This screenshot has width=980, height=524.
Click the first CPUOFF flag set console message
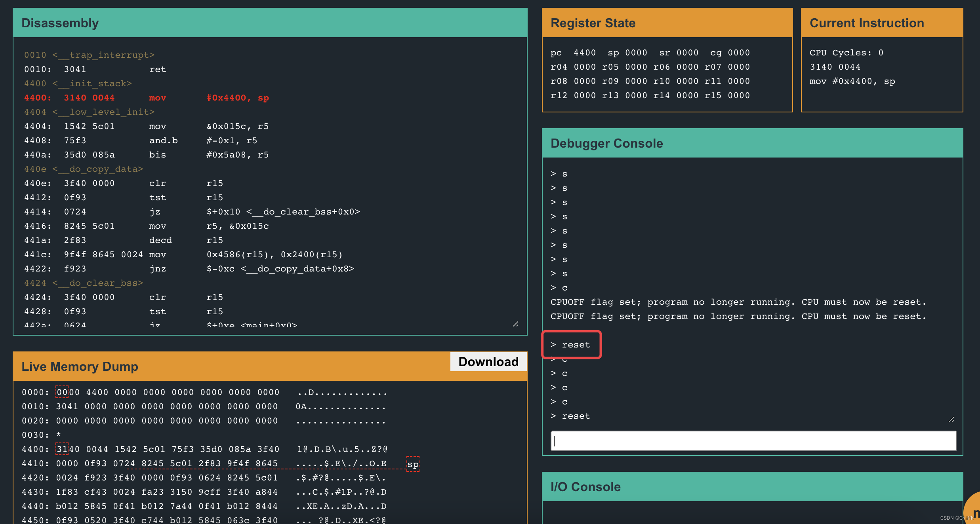point(738,302)
